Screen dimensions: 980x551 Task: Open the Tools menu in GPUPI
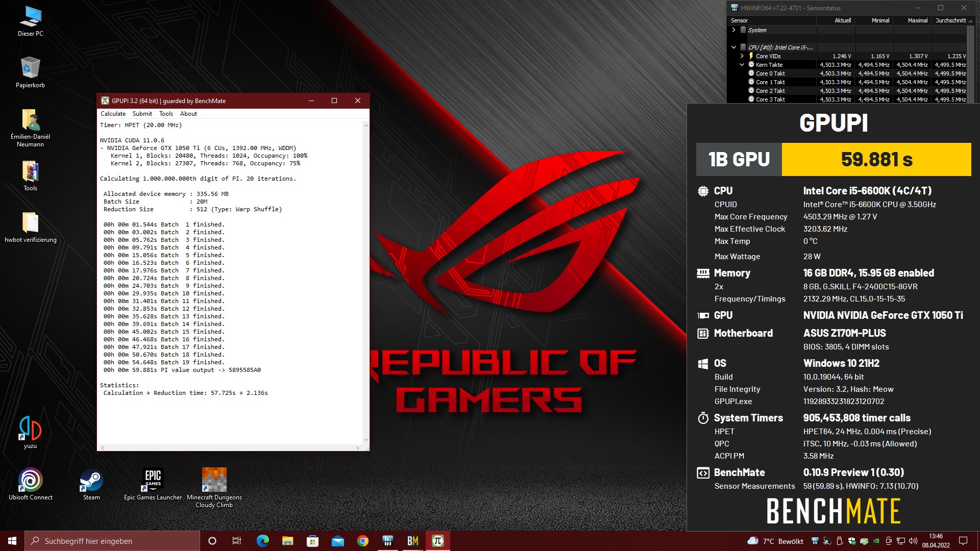166,114
